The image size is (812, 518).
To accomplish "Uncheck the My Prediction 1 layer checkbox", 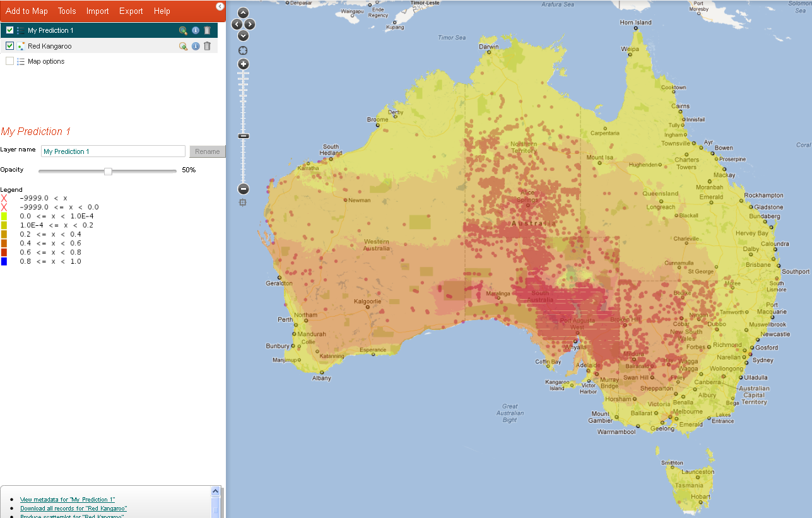I will 10,30.
